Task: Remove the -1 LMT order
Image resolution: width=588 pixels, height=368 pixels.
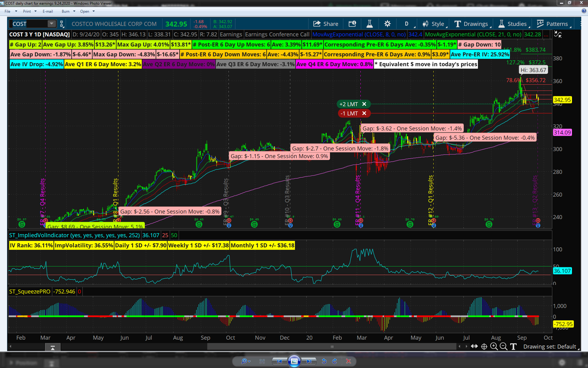Action: pos(364,113)
